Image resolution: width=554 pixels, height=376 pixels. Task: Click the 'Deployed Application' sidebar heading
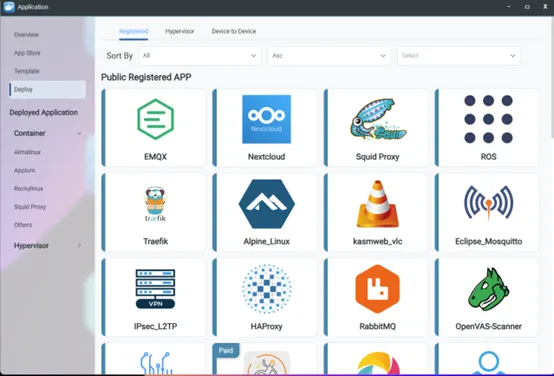43,112
